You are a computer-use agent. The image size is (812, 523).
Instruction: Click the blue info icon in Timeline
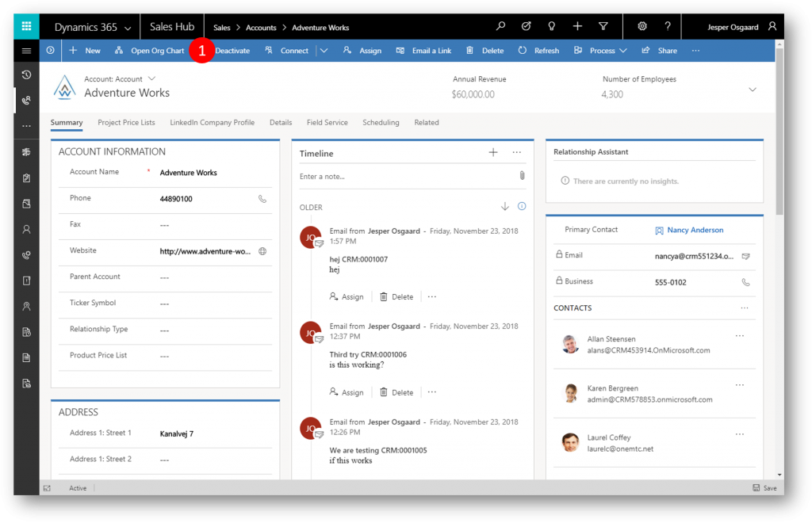pos(522,206)
